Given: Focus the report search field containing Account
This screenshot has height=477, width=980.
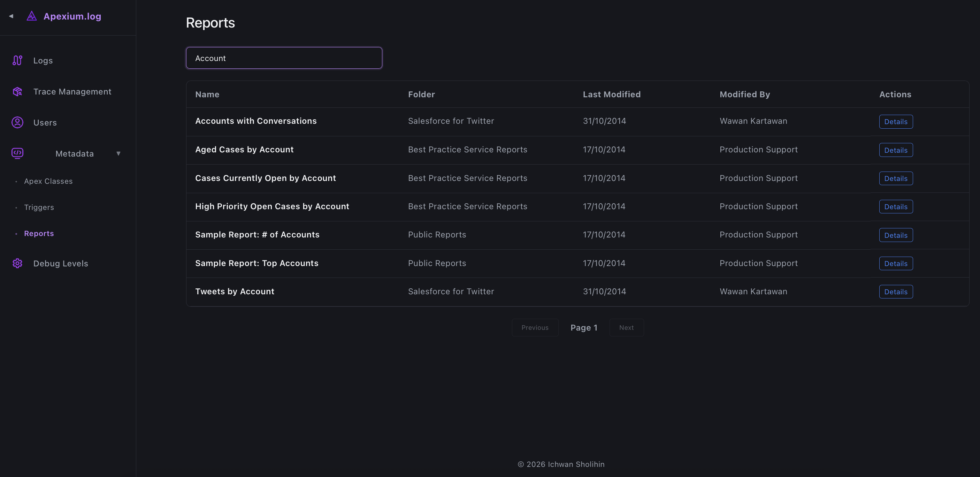Looking at the screenshot, I should click(x=284, y=58).
